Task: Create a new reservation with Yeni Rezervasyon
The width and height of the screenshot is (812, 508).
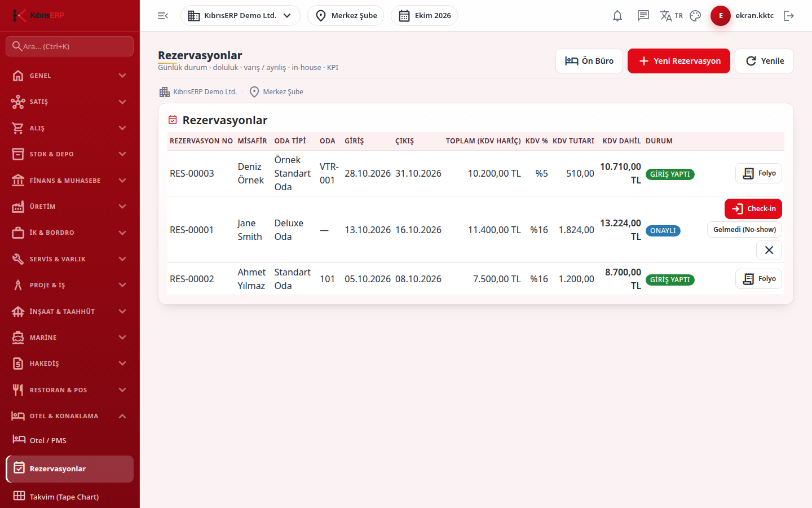Action: click(x=679, y=61)
